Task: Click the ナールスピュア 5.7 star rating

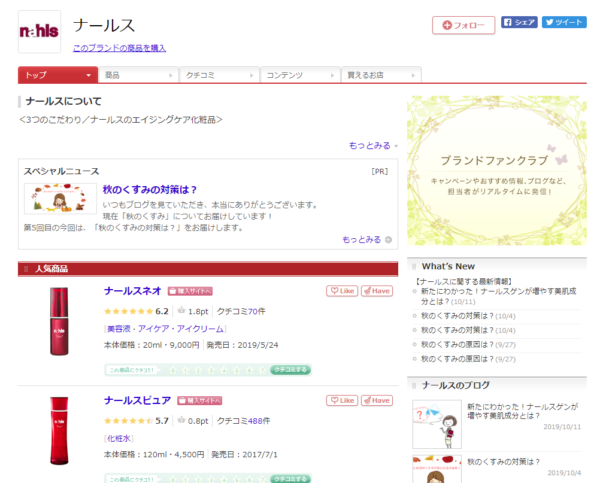Action: point(136,421)
